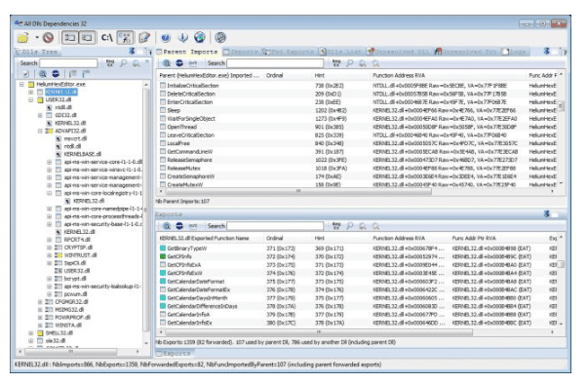
Task: Select the Dlls Tree panel tab
Action: (x=37, y=52)
